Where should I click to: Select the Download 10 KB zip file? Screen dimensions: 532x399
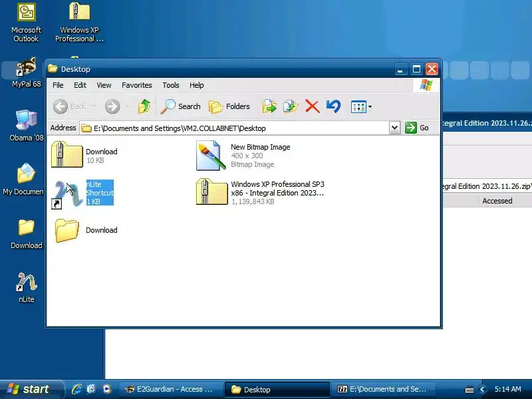click(x=84, y=155)
